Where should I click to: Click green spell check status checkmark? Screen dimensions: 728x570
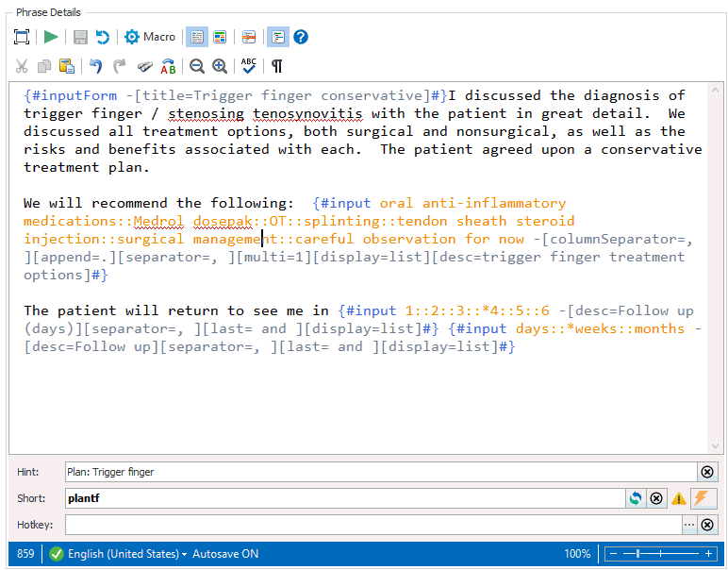(57, 554)
